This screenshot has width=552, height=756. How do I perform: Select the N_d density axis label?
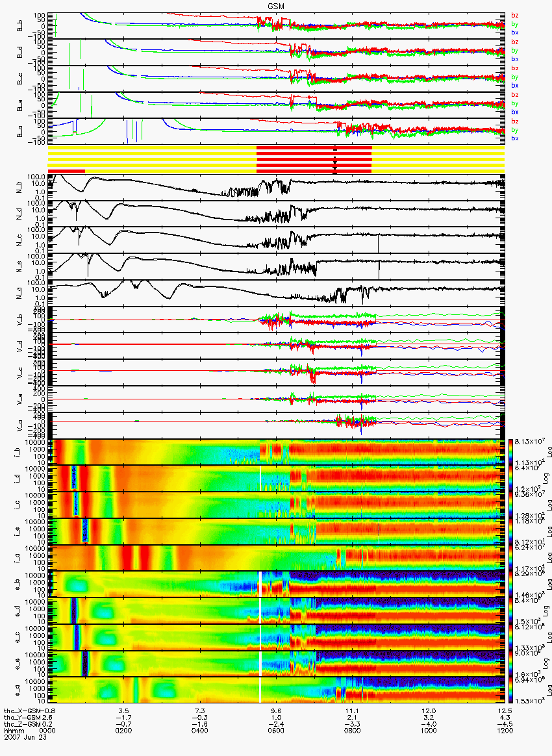[x=19, y=213]
